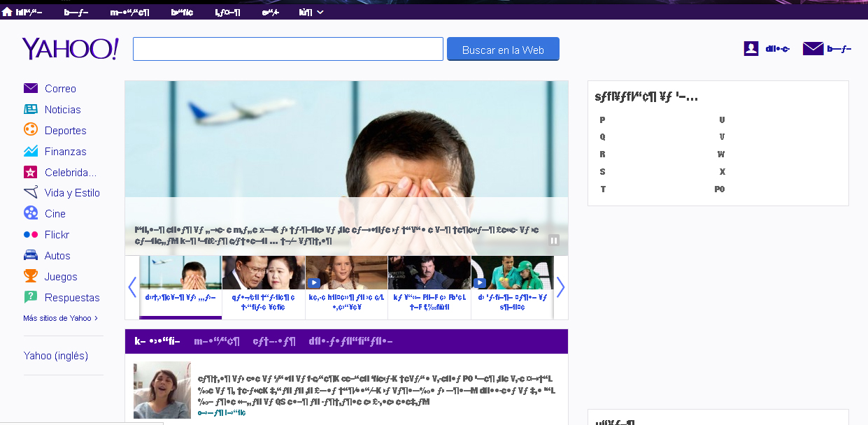Pause the headline slideshow
868x425 pixels.
click(554, 240)
